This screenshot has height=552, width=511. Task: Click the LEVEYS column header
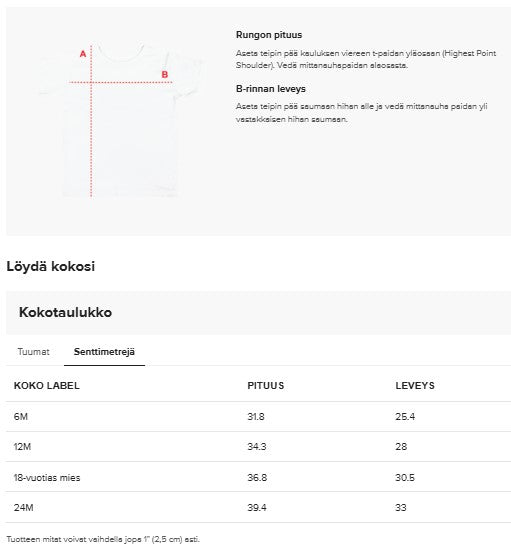point(415,385)
